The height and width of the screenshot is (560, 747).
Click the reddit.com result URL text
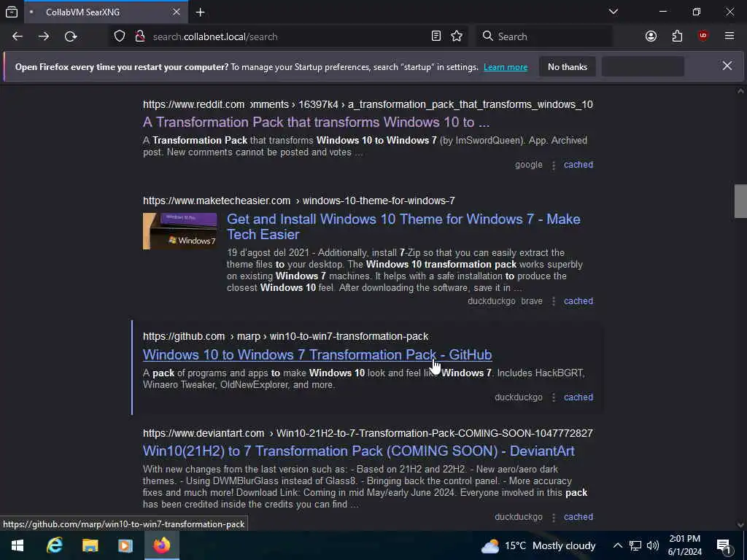point(368,104)
